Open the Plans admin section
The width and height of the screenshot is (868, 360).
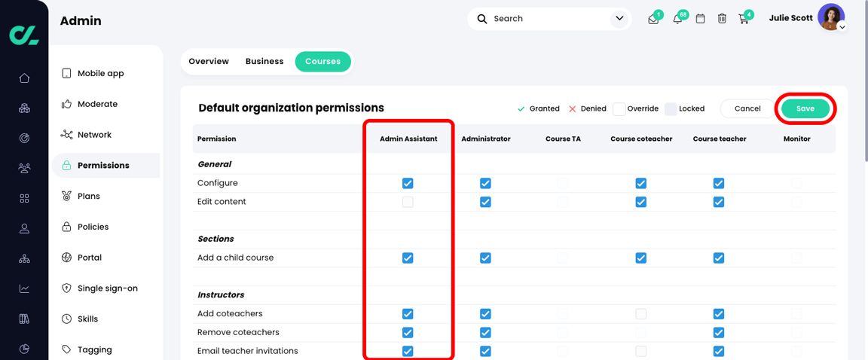(89, 197)
